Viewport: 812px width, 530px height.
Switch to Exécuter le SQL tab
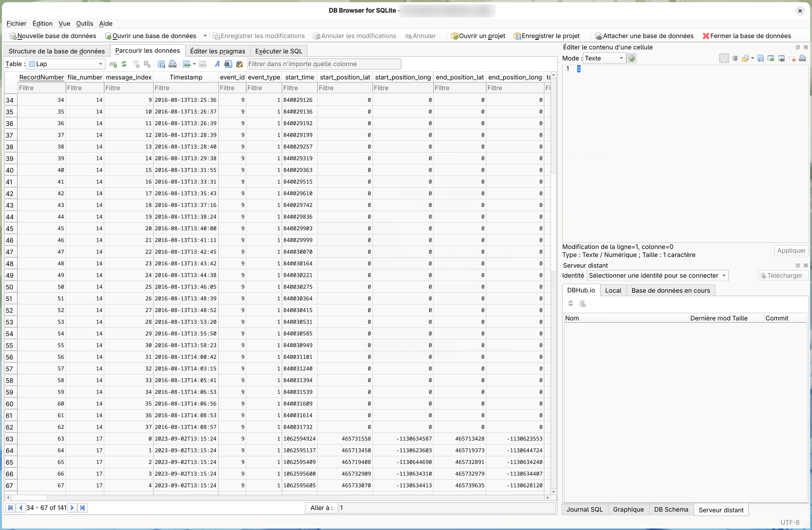[278, 51]
